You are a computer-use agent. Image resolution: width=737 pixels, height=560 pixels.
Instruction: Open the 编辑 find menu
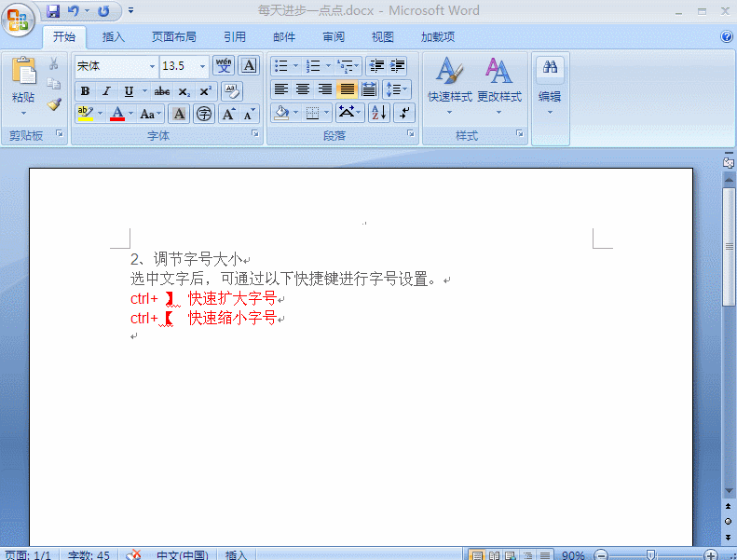pyautogui.click(x=550, y=87)
